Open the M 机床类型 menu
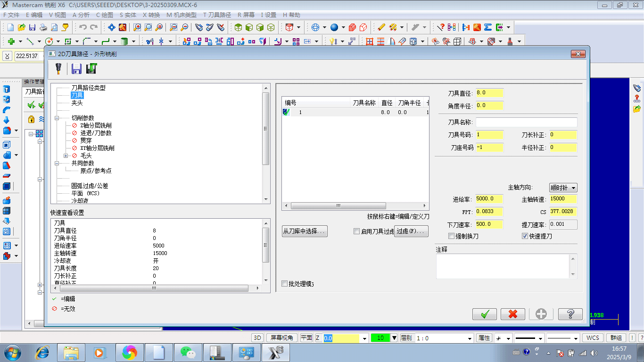 coord(182,15)
